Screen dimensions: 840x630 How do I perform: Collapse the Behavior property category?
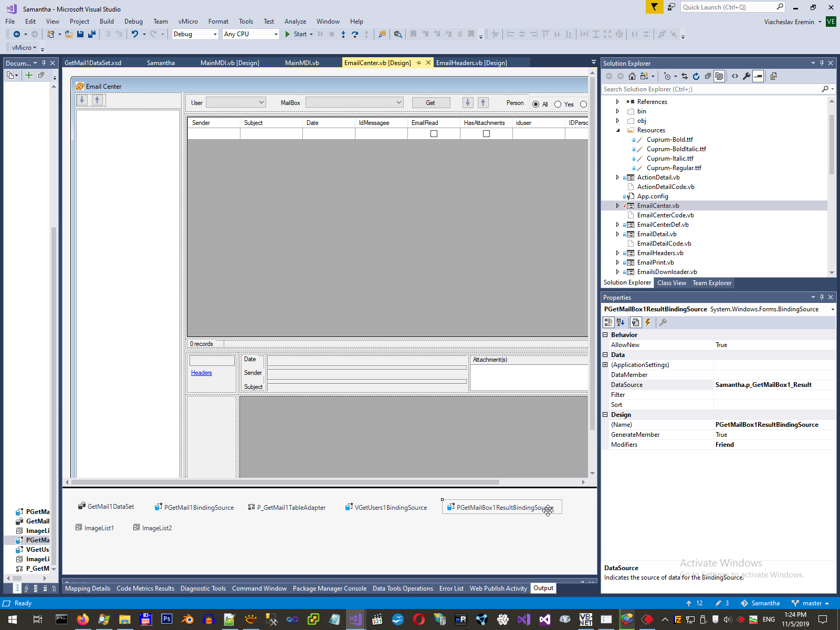(x=605, y=334)
